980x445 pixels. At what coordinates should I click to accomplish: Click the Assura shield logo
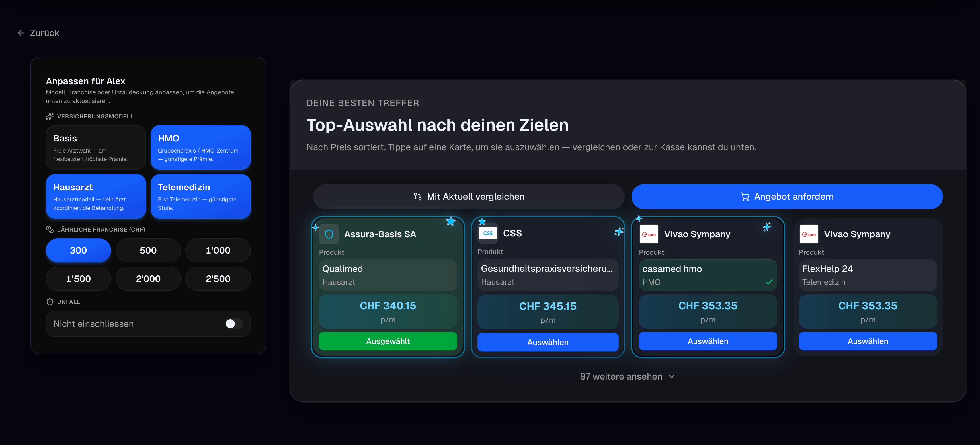pos(329,234)
